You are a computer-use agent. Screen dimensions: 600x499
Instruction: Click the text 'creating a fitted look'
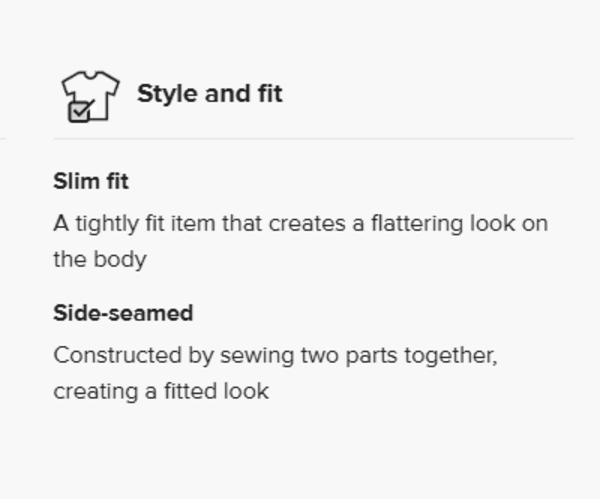pyautogui.click(x=161, y=391)
